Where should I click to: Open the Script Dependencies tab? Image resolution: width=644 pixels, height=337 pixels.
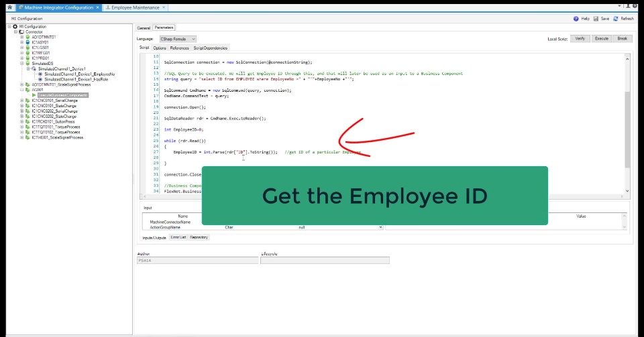click(210, 48)
